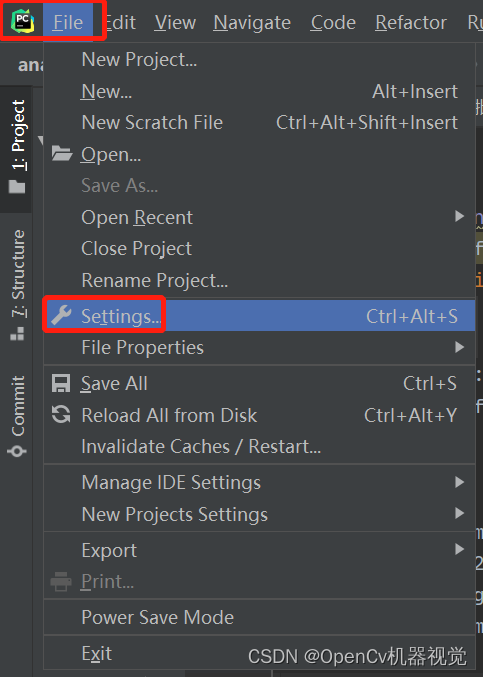Viewport: 483px width, 677px height.
Task: Click the Reload All from Disk arrows icon
Action: point(61,414)
